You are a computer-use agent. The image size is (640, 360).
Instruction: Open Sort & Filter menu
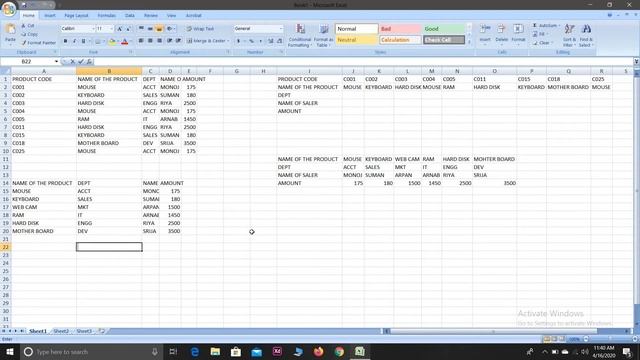569,35
